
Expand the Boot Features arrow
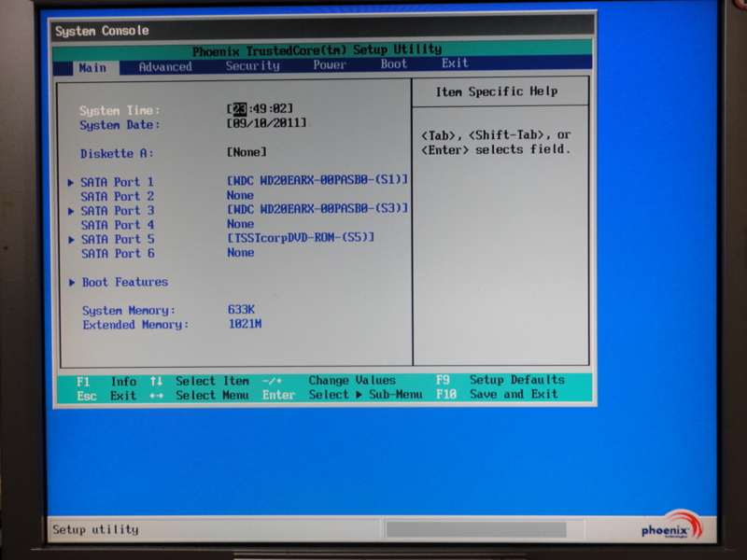pyautogui.click(x=72, y=283)
